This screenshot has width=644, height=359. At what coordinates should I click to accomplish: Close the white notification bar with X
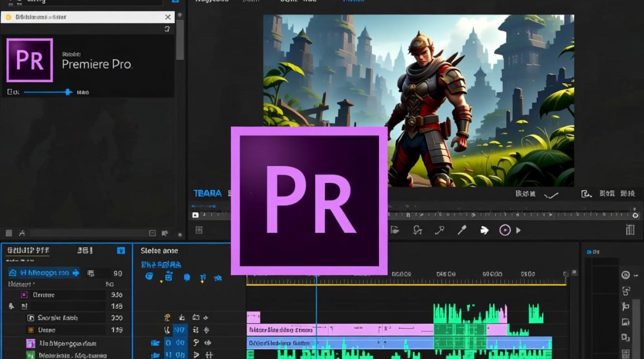(168, 17)
